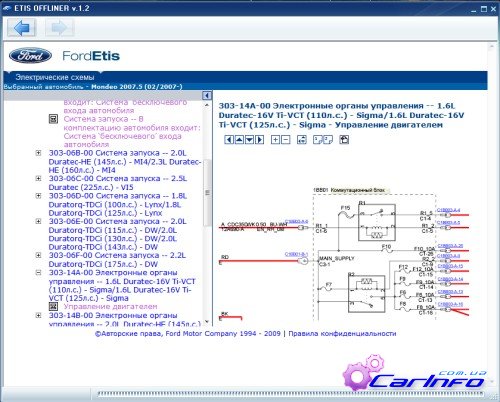Follow connector link C1BB03-A-4
This screenshot has height=402, width=500.
448,210
